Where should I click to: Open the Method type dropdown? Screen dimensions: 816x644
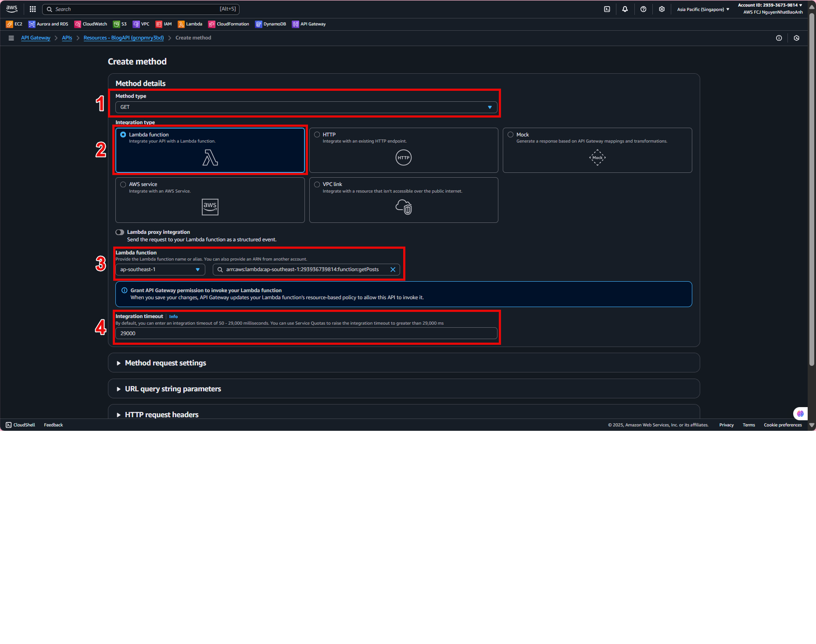coord(306,107)
